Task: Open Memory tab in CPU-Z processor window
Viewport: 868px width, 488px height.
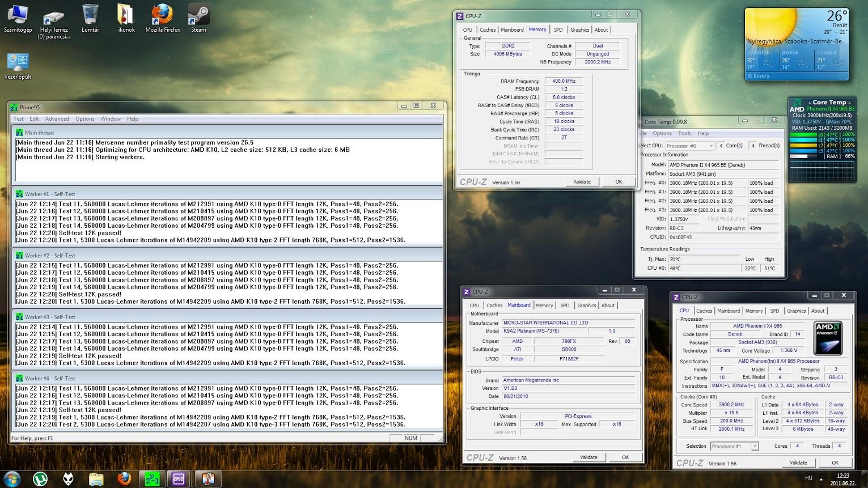Action: click(754, 311)
